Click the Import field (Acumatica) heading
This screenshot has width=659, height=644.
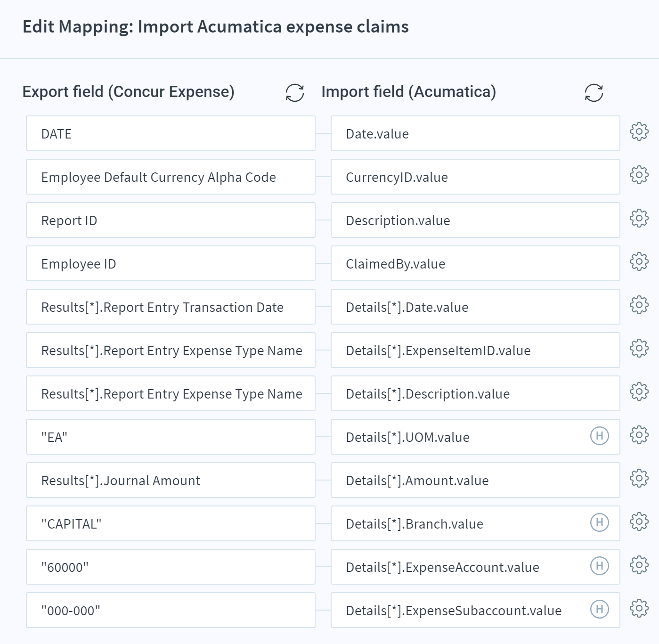(409, 92)
